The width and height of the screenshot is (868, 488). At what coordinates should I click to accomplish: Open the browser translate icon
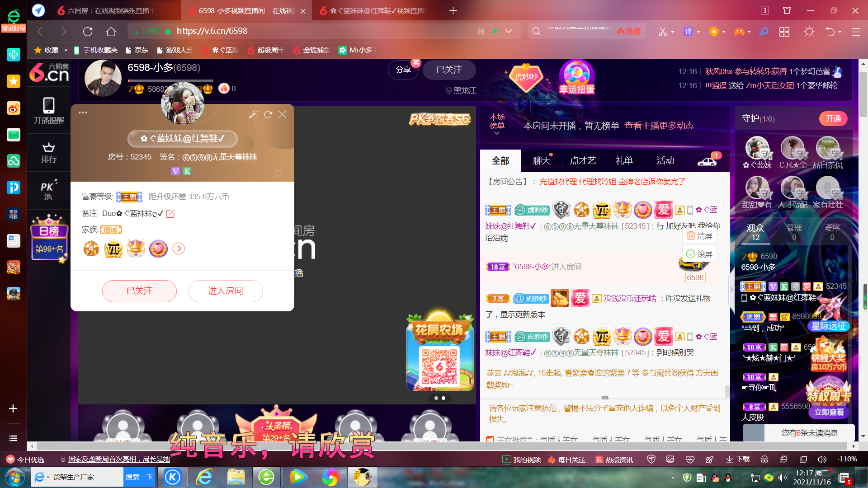688,32
